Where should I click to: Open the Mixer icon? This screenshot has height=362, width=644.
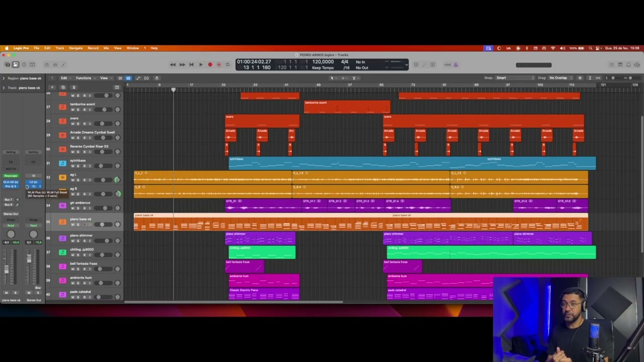(x=55, y=64)
